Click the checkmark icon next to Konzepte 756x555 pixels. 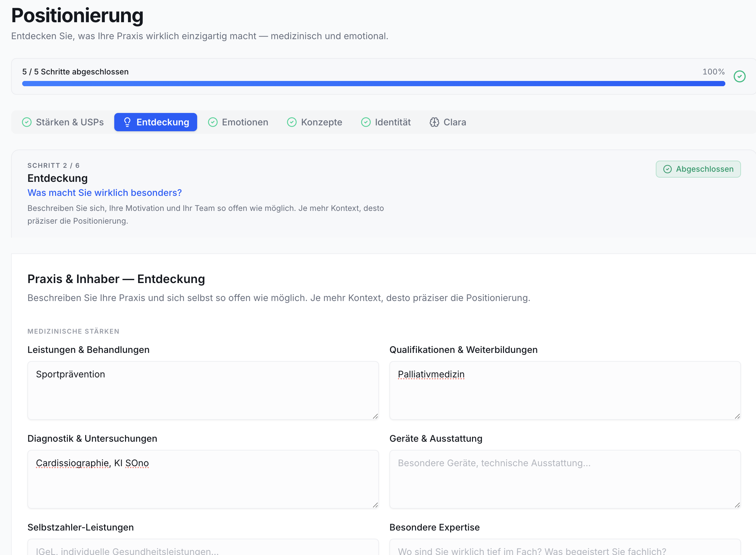tap(292, 122)
